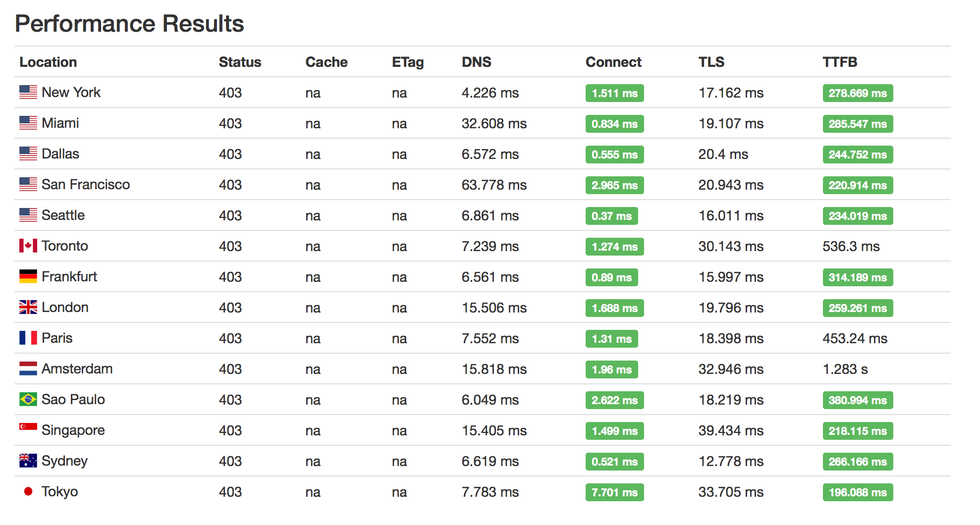Click Paris's 453.24 ms TTFB value

tap(855, 338)
